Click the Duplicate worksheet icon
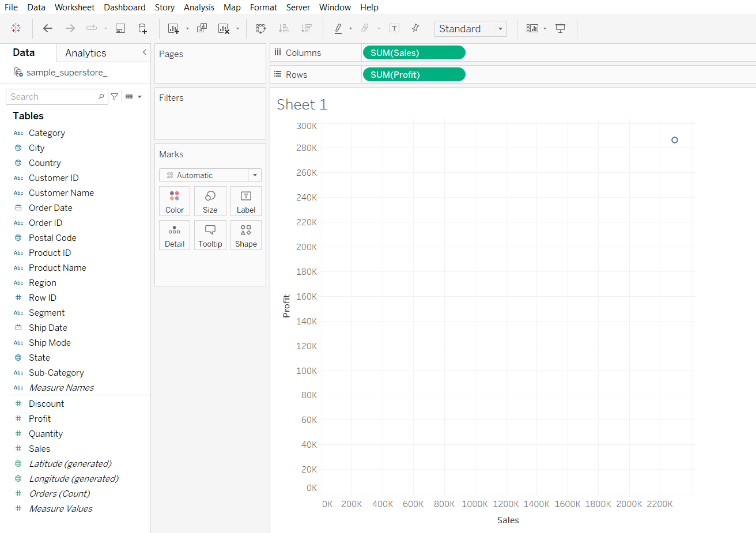This screenshot has height=533, width=756. 202,28
